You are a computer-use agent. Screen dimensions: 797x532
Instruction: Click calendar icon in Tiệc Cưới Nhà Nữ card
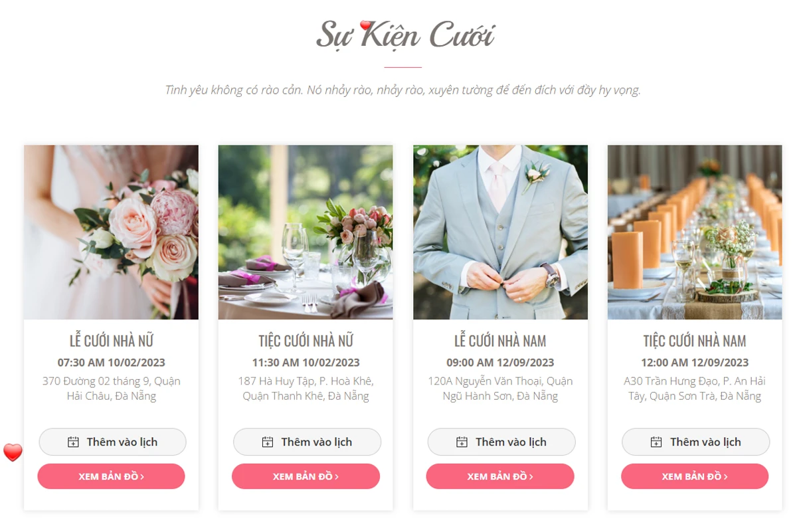[268, 442]
